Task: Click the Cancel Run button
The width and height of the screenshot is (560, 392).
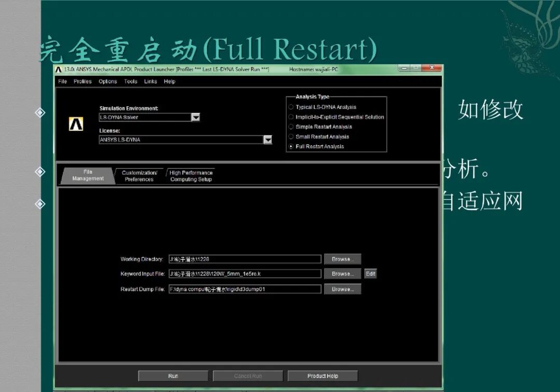Action: (x=248, y=376)
